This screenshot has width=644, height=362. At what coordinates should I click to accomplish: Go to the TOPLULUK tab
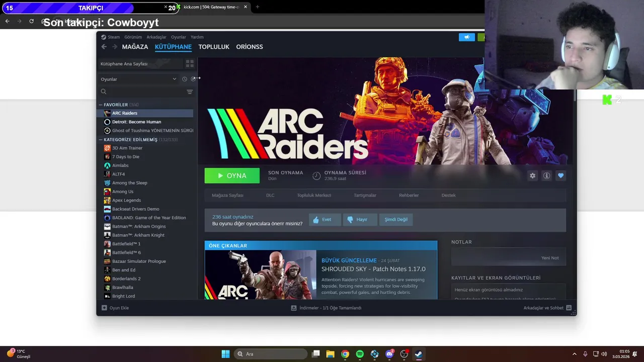[214, 47]
